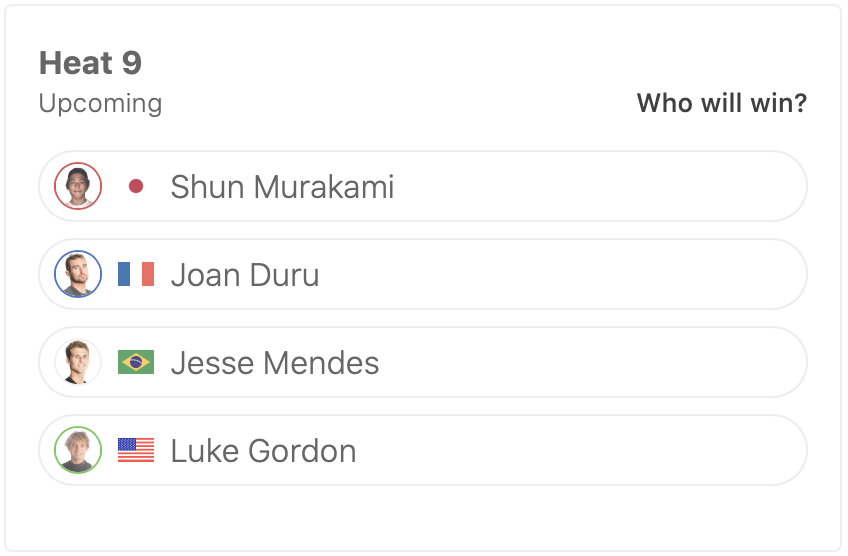This screenshot has height=556, width=848.
Task: Click the Japan flag beside Shun Murakami
Action: [136, 186]
